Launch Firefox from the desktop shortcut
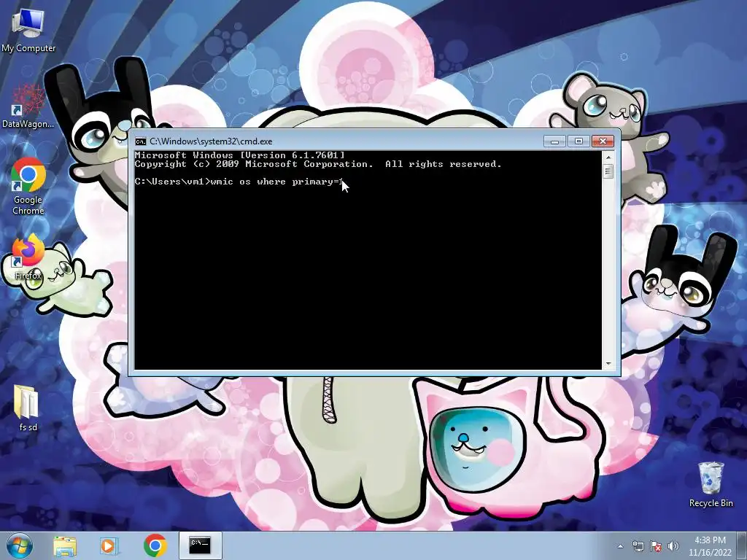This screenshot has height=560, width=747. tap(28, 257)
